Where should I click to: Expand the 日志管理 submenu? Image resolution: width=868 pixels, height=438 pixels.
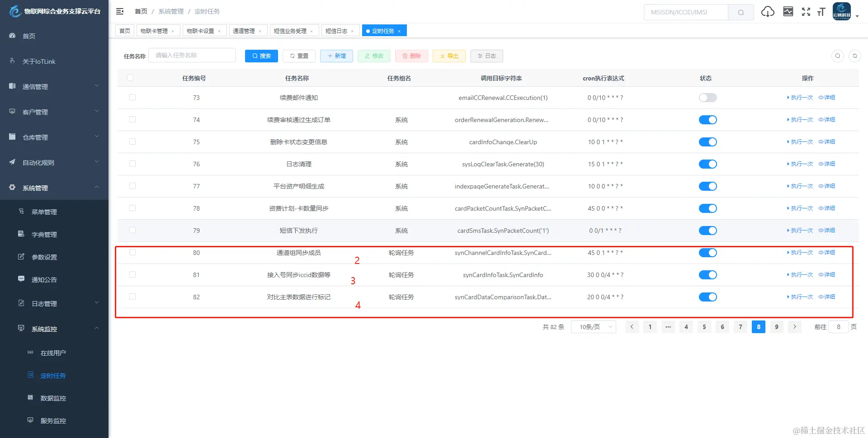(x=54, y=303)
